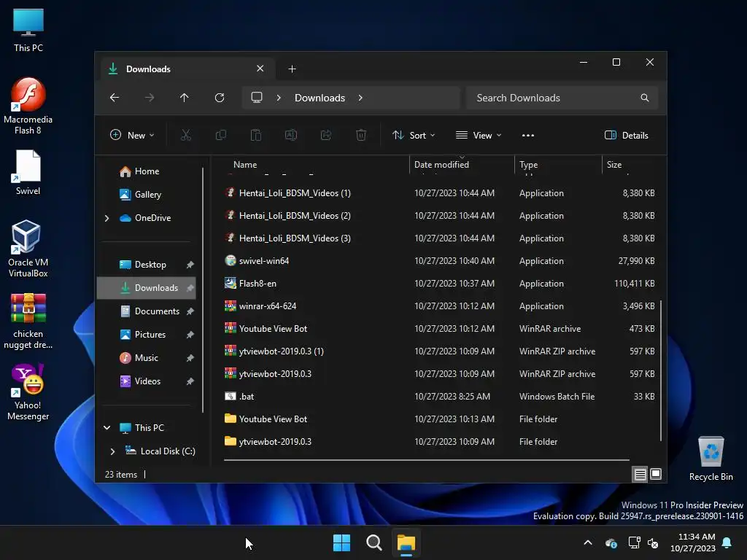Unpin Music from Quick access
Viewport: 747px width, 560px height.
tap(190, 358)
